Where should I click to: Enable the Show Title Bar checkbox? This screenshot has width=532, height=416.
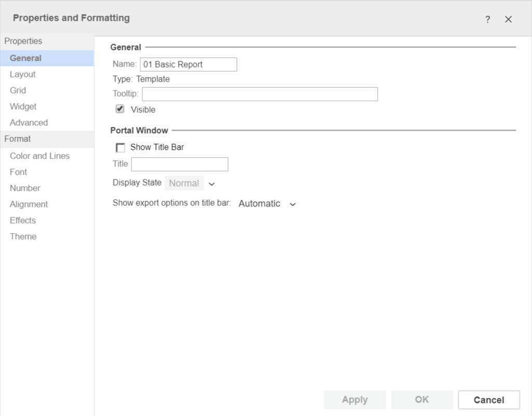point(121,148)
